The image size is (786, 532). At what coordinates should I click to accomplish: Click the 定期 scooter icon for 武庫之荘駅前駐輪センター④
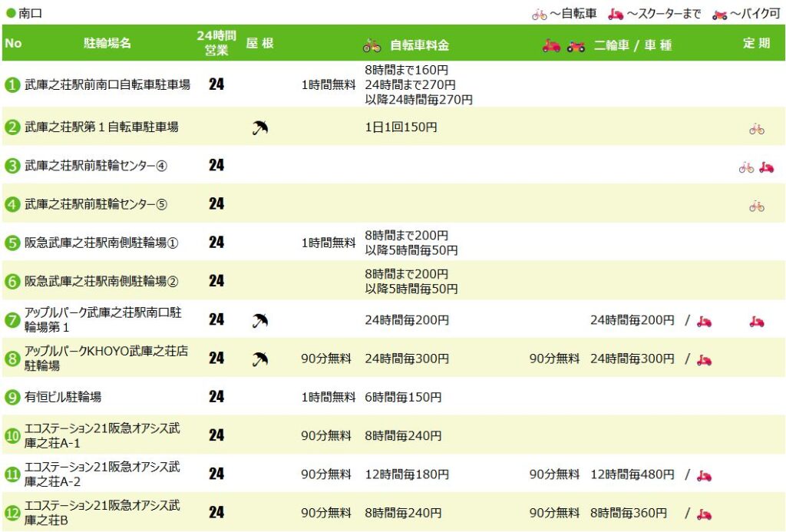pos(766,167)
